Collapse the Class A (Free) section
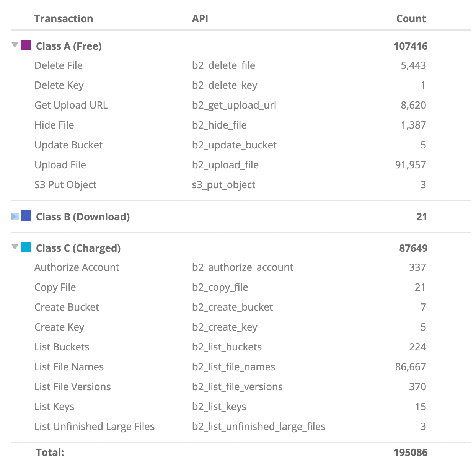Screen dimensions: 476x469 (x=15, y=46)
